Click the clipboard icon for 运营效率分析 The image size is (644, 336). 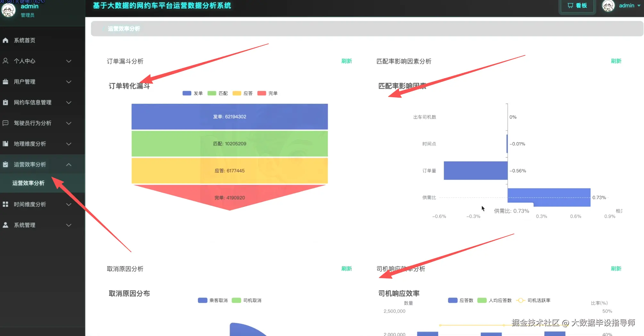point(5,164)
